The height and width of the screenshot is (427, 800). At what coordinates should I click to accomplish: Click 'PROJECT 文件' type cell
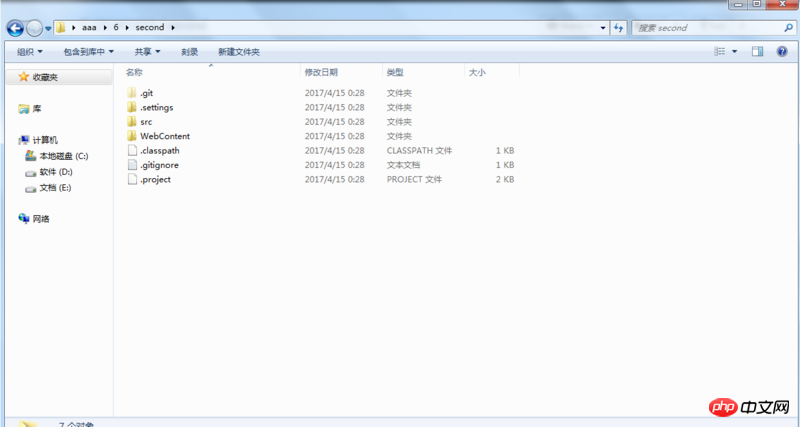point(414,179)
